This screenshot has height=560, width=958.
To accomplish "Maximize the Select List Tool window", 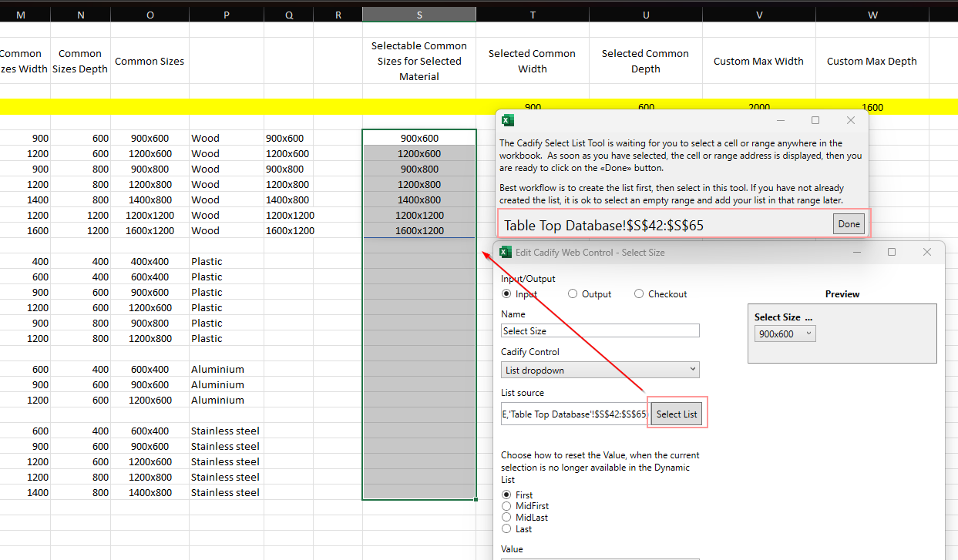I will tap(815, 120).
